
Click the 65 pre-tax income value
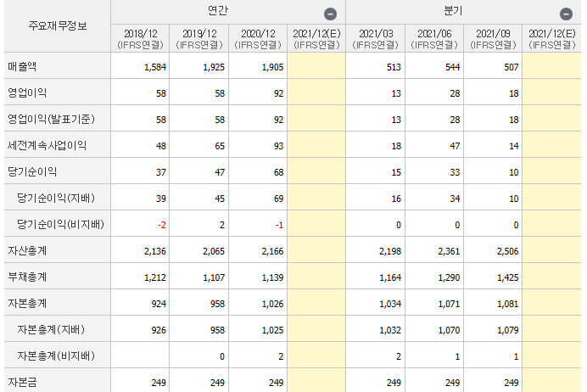[x=220, y=146]
